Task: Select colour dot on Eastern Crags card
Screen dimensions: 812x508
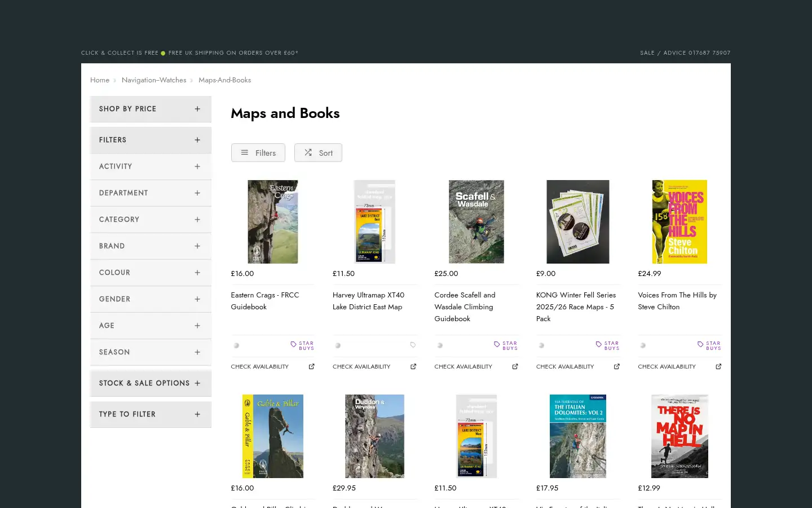Action: point(236,345)
